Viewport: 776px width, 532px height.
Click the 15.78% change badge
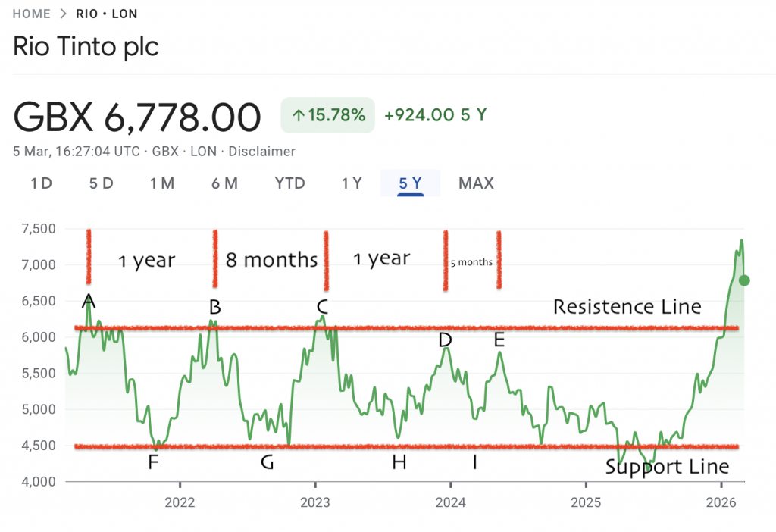coord(327,115)
